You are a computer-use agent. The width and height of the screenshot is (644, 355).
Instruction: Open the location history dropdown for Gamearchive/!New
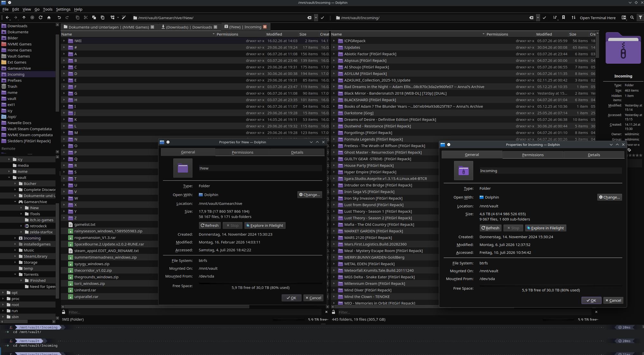click(316, 18)
